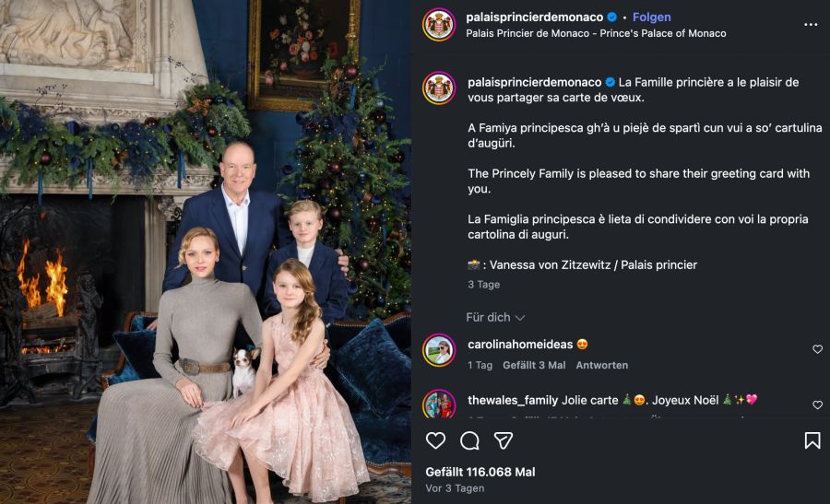Like thewales_family comment heart
The width and height of the screenshot is (830, 504).
(817, 404)
